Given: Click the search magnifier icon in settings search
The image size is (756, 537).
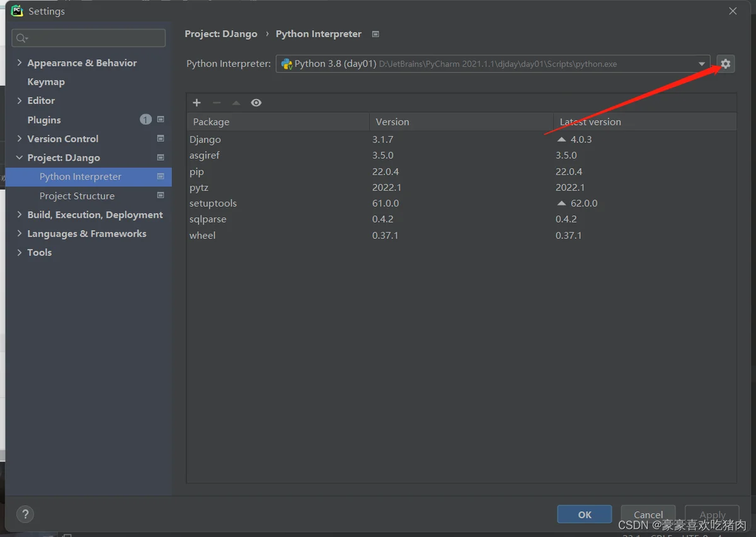Looking at the screenshot, I should [x=21, y=38].
